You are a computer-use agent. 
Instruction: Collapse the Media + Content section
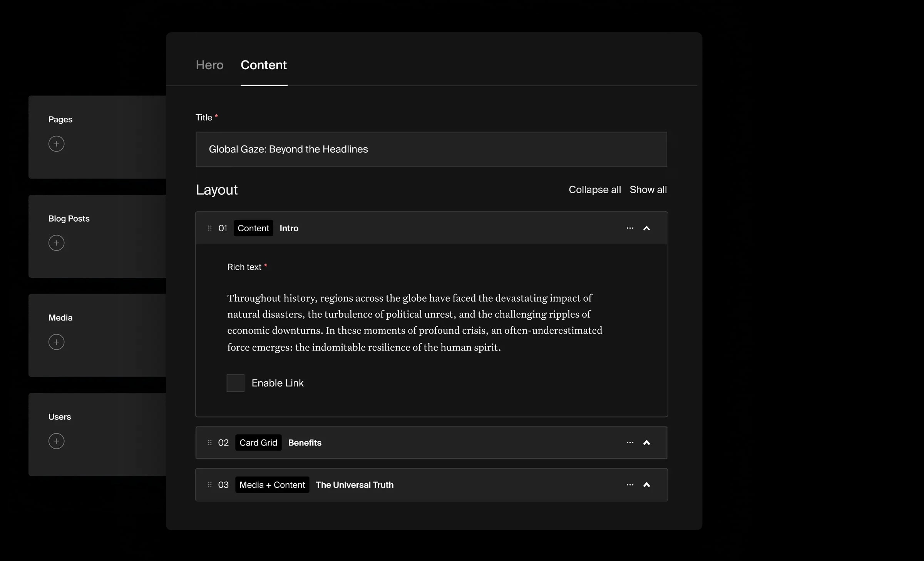pyautogui.click(x=647, y=484)
